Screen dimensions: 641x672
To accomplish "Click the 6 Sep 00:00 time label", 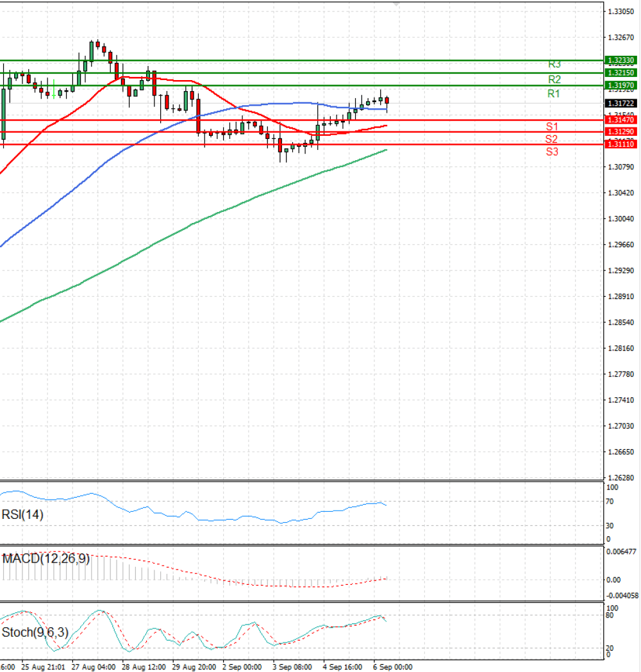I will pyautogui.click(x=393, y=668).
